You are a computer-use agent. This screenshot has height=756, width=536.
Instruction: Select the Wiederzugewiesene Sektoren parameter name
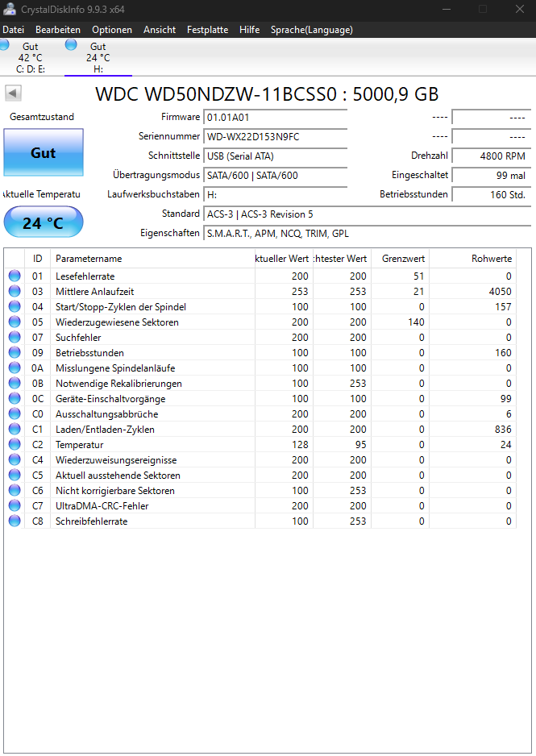coord(117,322)
